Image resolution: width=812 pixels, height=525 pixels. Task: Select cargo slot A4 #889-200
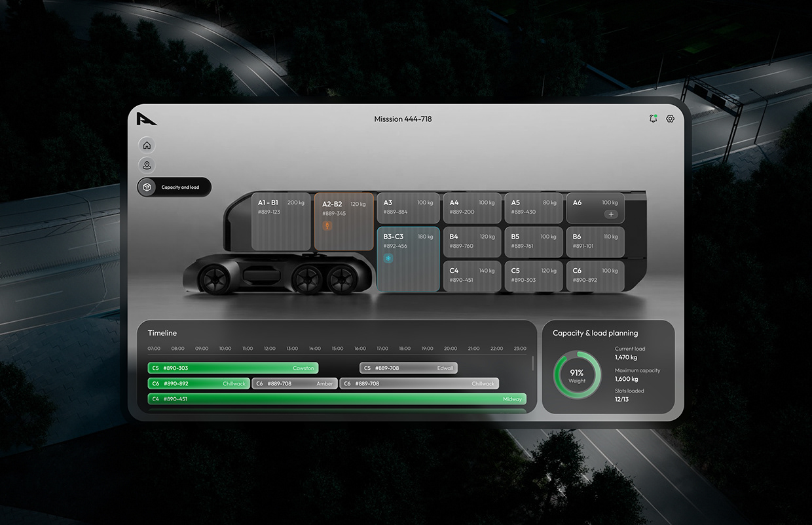[472, 208]
